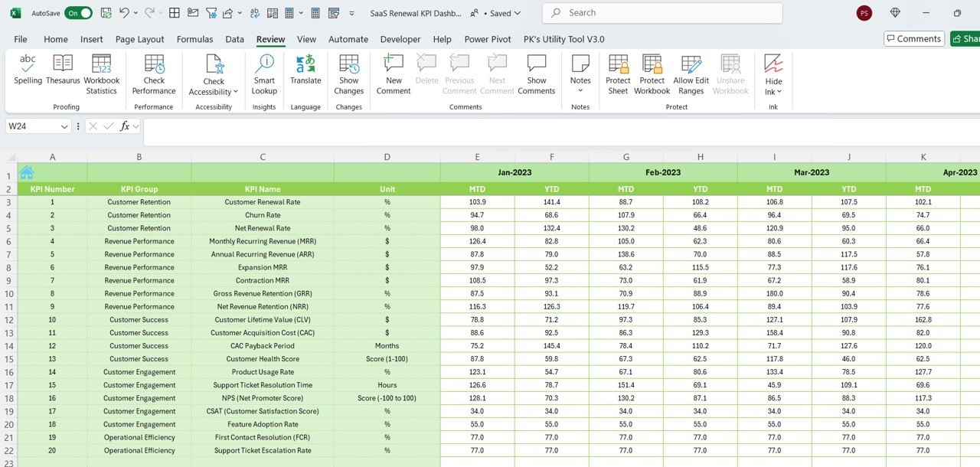This screenshot has height=467, width=980.
Task: Switch to the Home tab
Action: [56, 39]
